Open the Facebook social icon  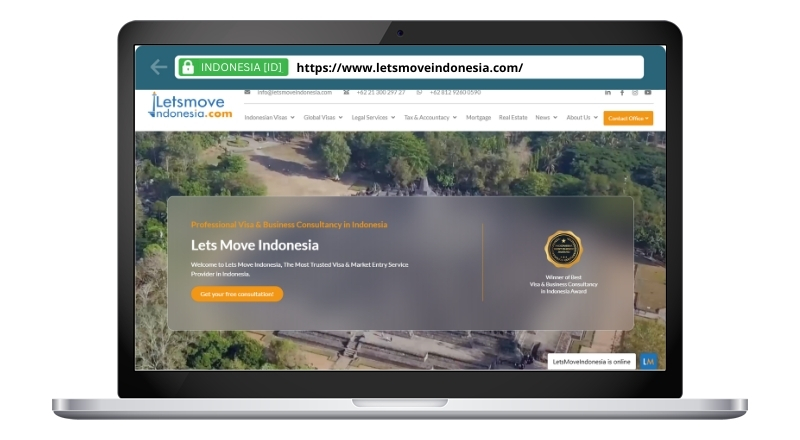(x=622, y=92)
